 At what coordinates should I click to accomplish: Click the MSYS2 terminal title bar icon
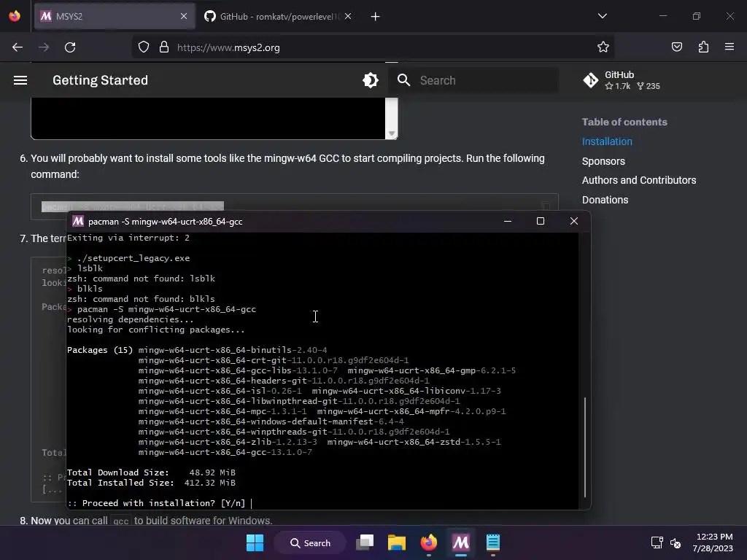(78, 222)
